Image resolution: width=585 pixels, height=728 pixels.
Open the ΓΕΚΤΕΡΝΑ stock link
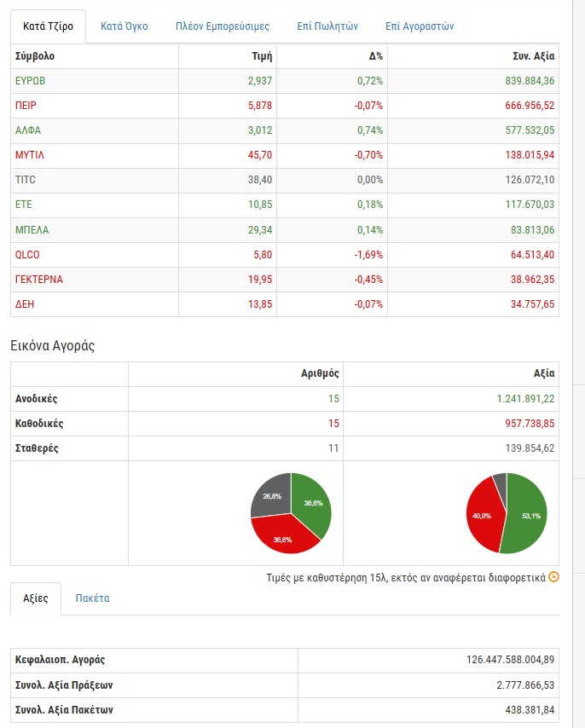coord(39,279)
